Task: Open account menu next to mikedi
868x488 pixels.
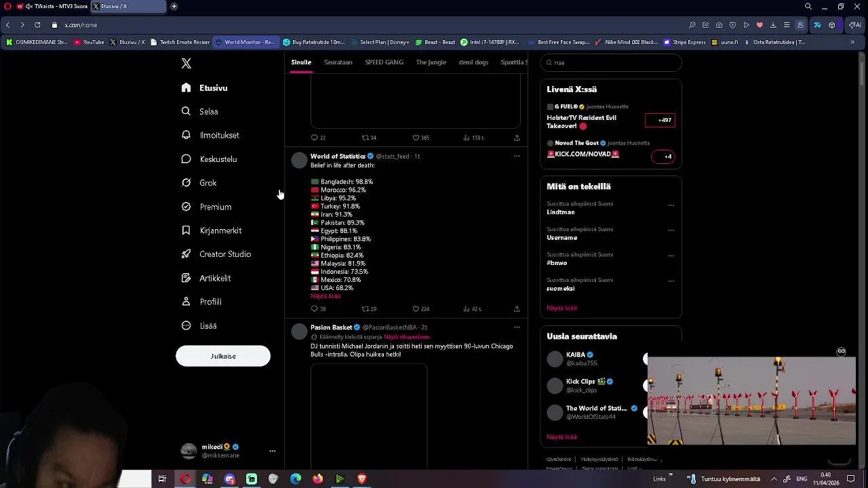Action: point(272,451)
